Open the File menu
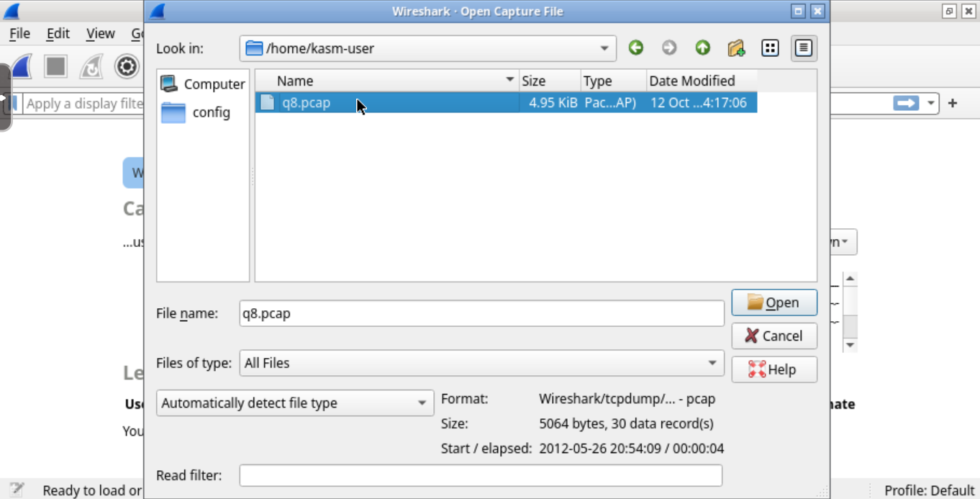 pyautogui.click(x=19, y=34)
